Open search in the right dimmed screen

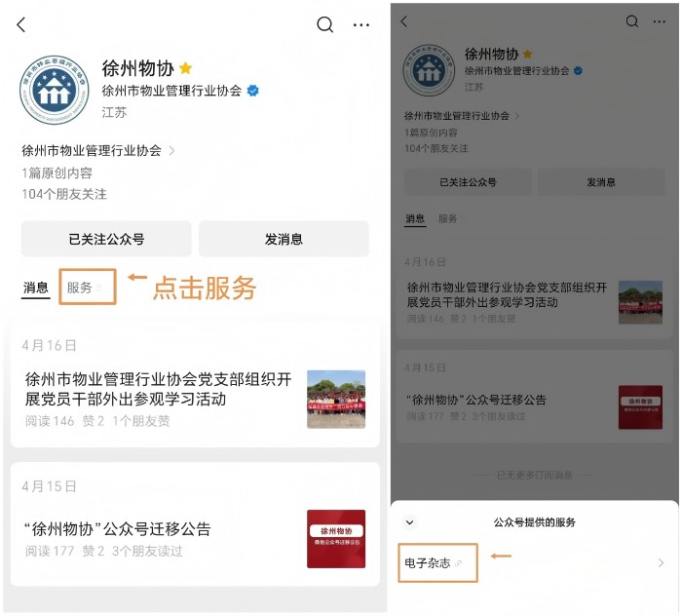[x=632, y=21]
